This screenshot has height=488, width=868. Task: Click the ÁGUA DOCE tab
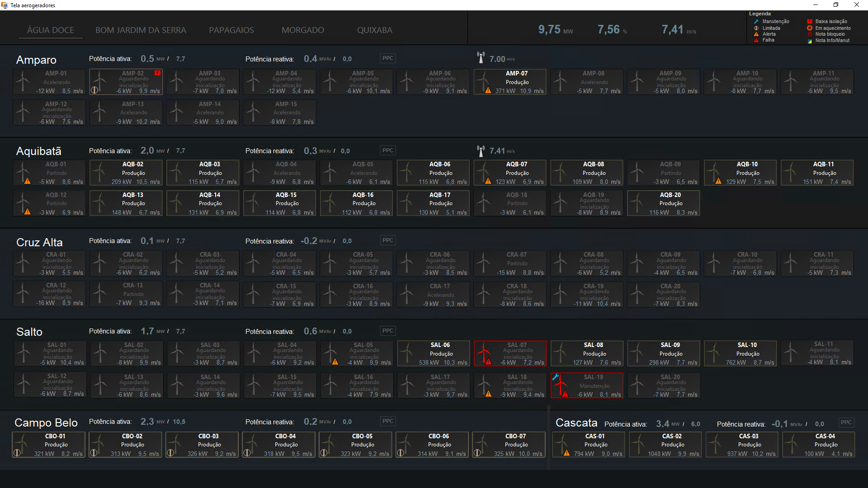(x=51, y=30)
